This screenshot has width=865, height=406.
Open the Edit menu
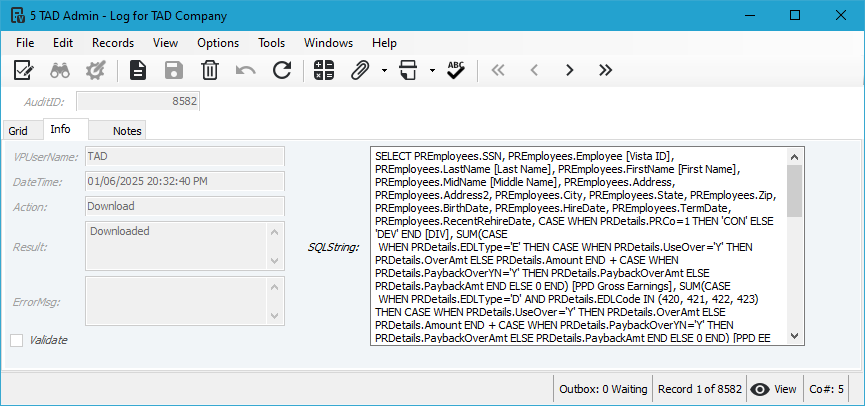(63, 43)
